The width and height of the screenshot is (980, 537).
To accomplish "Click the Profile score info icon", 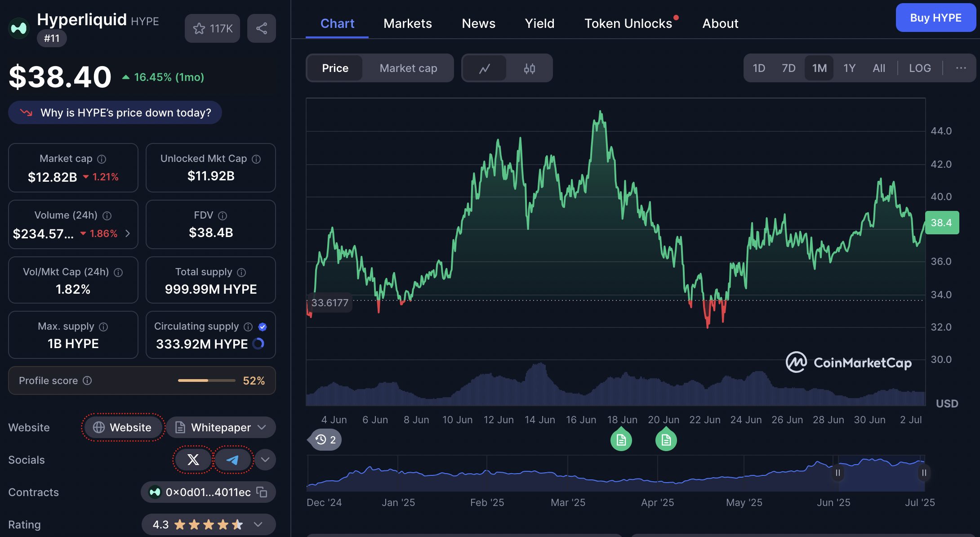I will (x=88, y=380).
